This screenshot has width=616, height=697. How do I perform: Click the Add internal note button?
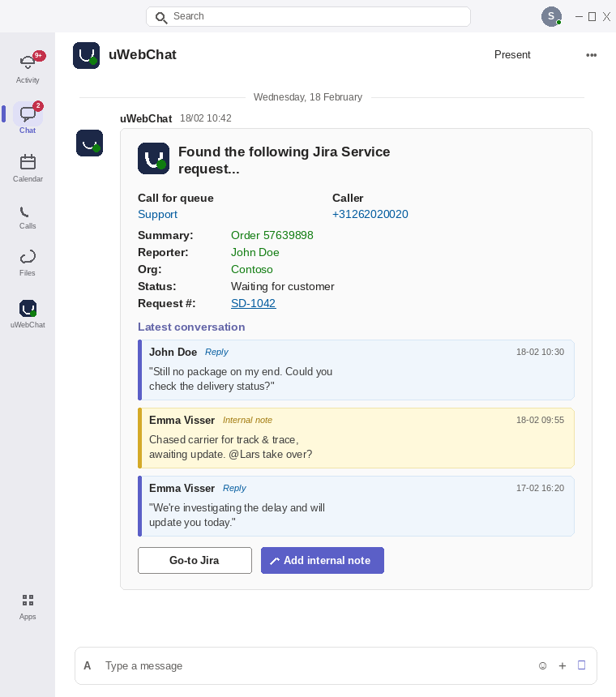click(x=323, y=560)
